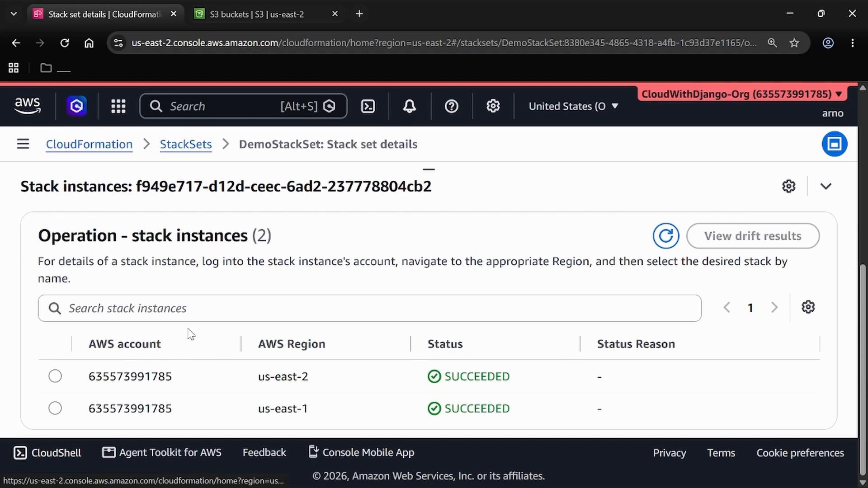The image size is (868, 488).
Task: Open stack instances panel preferences gear
Action: [788, 186]
